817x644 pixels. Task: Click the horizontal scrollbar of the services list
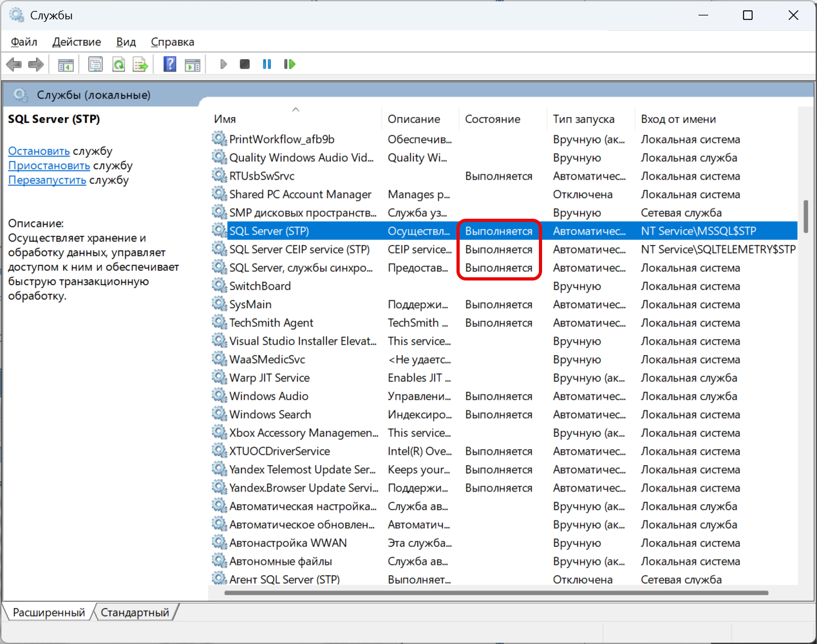pyautogui.click(x=496, y=593)
